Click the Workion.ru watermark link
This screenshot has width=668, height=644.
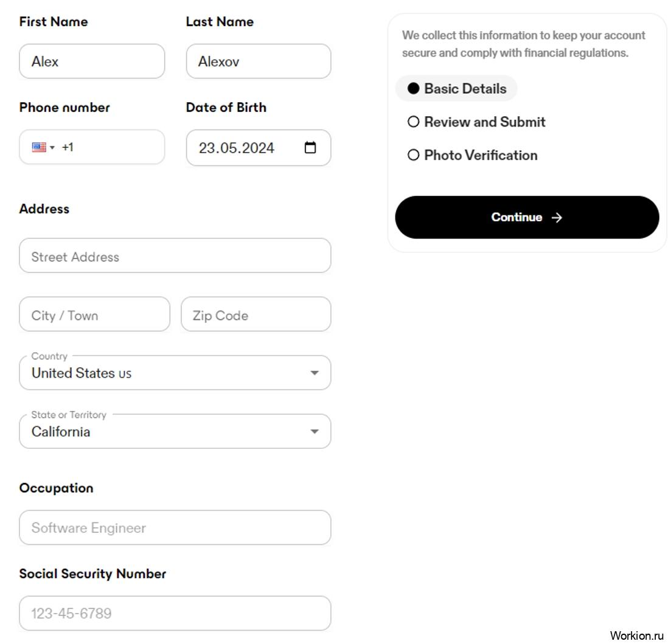click(x=636, y=635)
